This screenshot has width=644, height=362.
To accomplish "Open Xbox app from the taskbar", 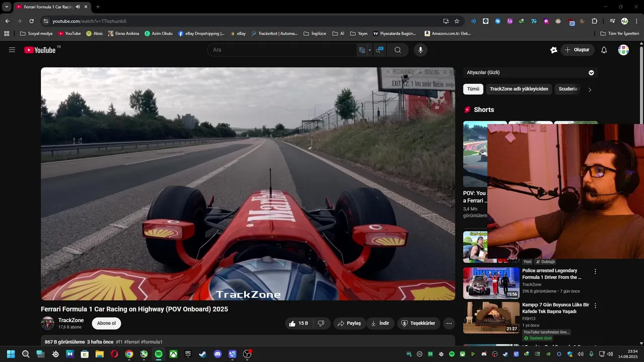I will click(173, 354).
